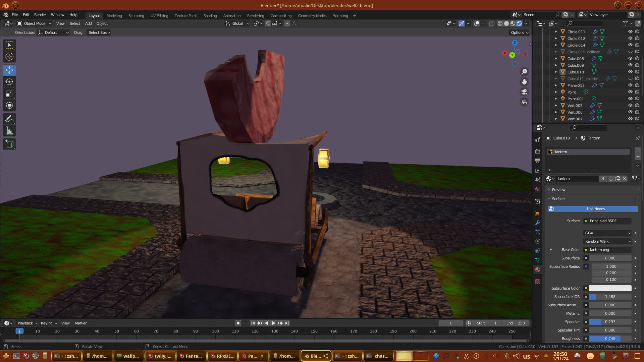Image resolution: width=644 pixels, height=362 pixels.
Task: Expand the Preview panel
Action: point(558,190)
